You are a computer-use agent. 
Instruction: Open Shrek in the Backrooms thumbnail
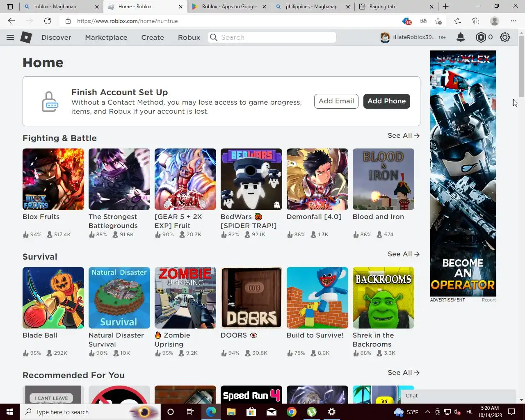click(383, 298)
